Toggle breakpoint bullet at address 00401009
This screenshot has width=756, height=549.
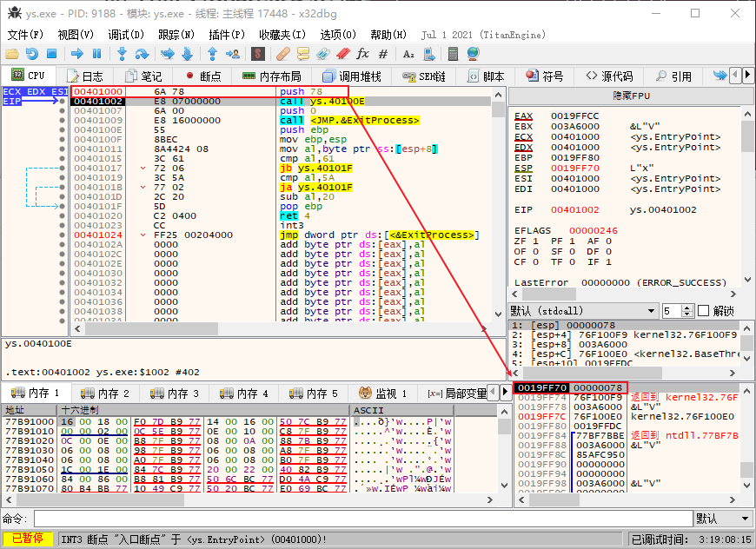click(62, 121)
